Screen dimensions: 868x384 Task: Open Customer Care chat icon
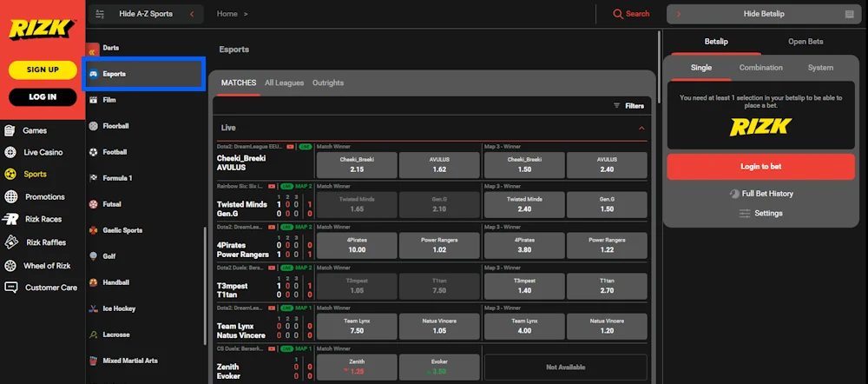click(10, 288)
